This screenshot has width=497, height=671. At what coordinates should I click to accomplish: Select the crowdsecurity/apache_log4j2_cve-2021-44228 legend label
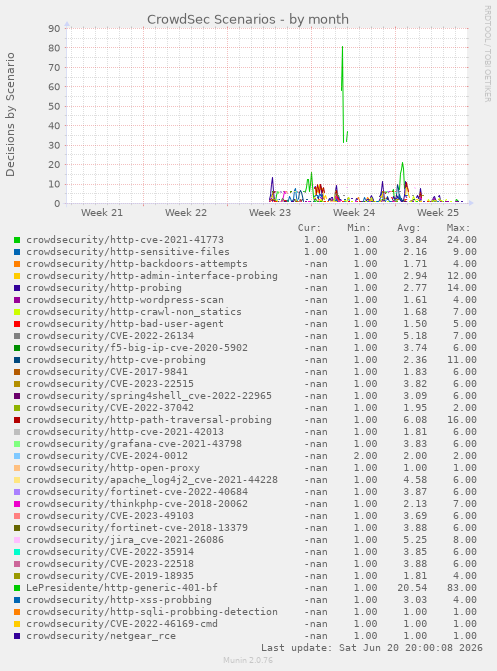coord(152,480)
